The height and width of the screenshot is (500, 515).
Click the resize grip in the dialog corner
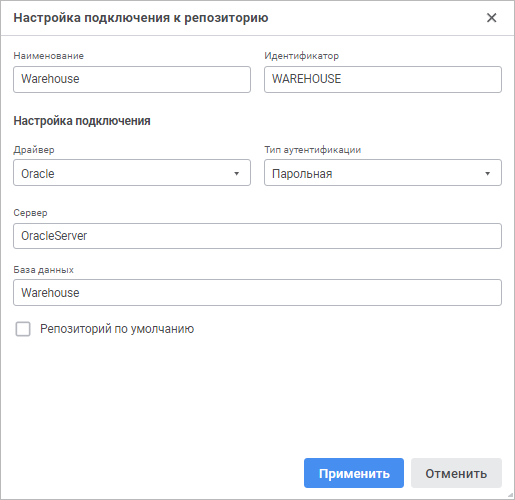pos(510,495)
